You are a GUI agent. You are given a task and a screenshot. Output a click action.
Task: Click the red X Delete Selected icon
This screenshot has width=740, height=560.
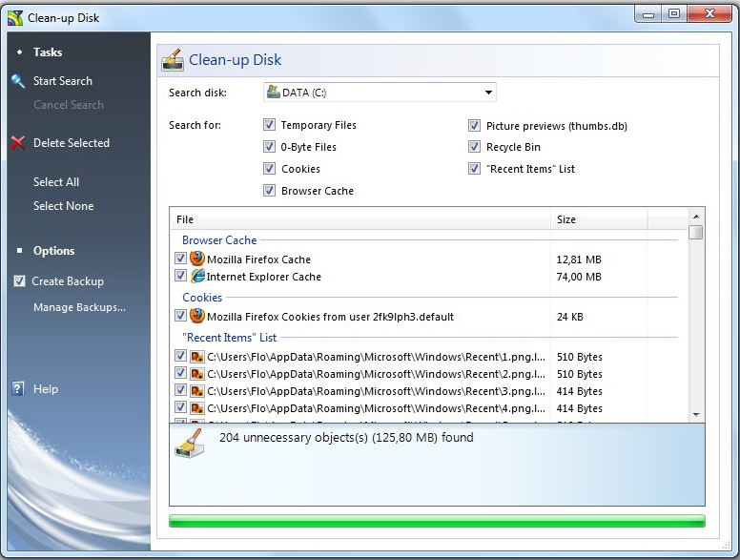17,143
